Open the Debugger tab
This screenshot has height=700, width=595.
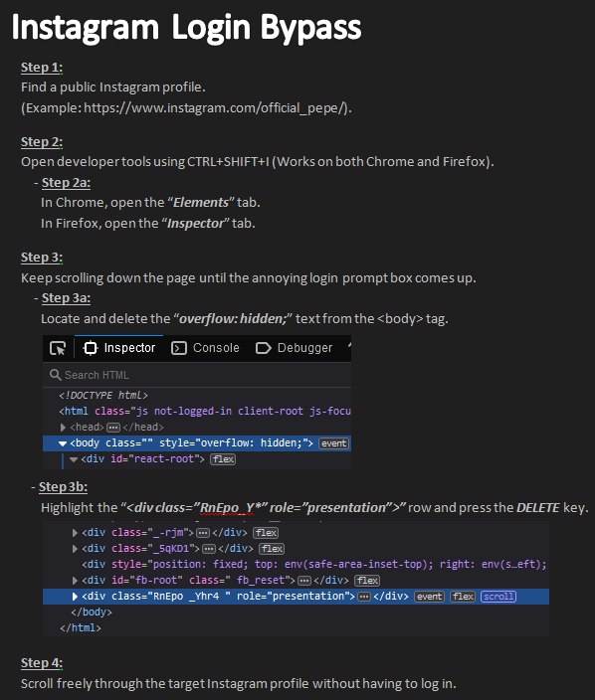pyautogui.click(x=294, y=348)
